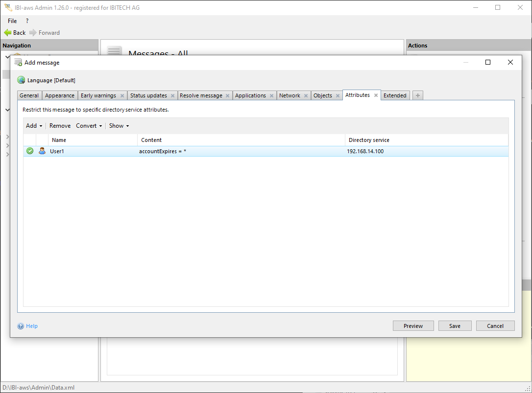The height and width of the screenshot is (393, 532).
Task: Click the green checkmark status icon on User1
Action: (x=30, y=151)
